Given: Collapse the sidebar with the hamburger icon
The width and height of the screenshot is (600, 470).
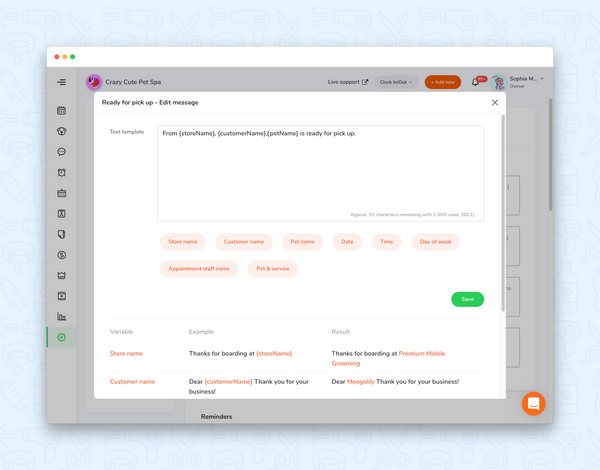Looking at the screenshot, I should pyautogui.click(x=61, y=82).
